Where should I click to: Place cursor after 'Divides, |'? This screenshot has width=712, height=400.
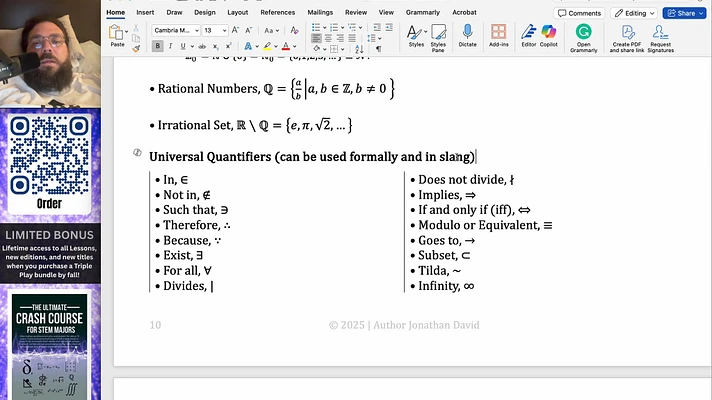pyautogui.click(x=214, y=286)
